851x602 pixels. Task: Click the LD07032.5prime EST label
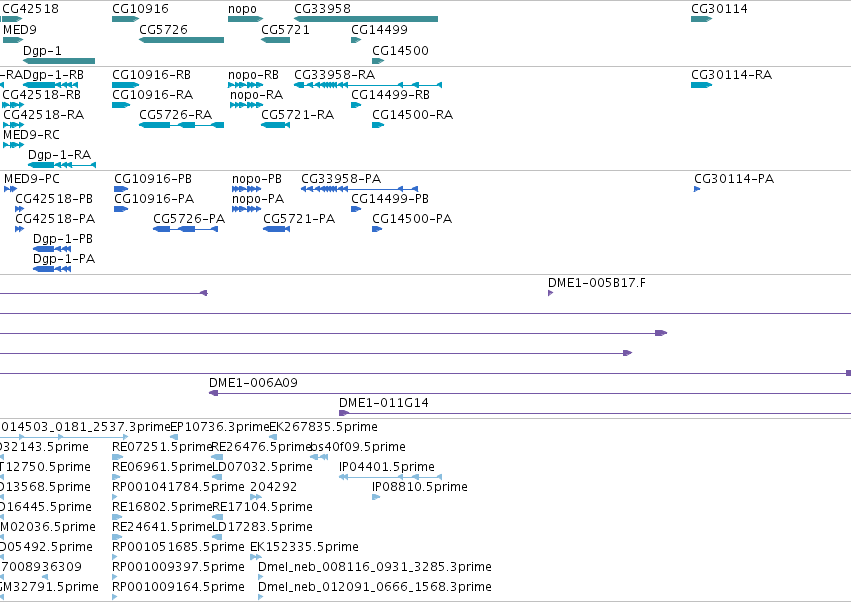click(262, 467)
